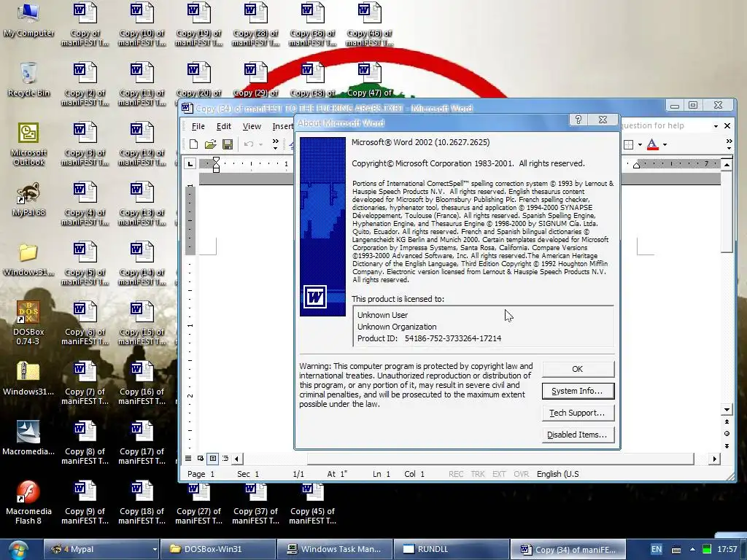Image resolution: width=747 pixels, height=560 pixels.
Task: Open the Undo history dropdown arrow
Action: pos(260,144)
